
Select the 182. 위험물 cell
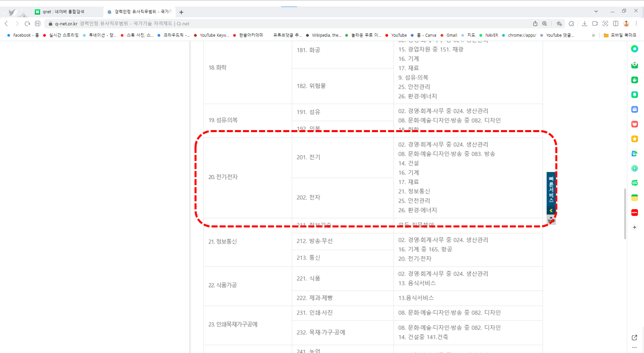click(343, 86)
